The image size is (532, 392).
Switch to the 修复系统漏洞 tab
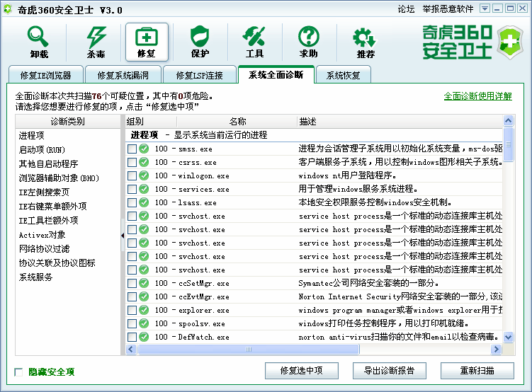tap(123, 75)
